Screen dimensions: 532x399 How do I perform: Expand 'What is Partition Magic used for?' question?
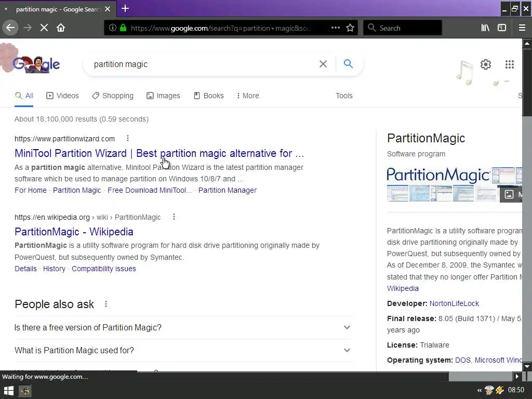pyautogui.click(x=183, y=350)
